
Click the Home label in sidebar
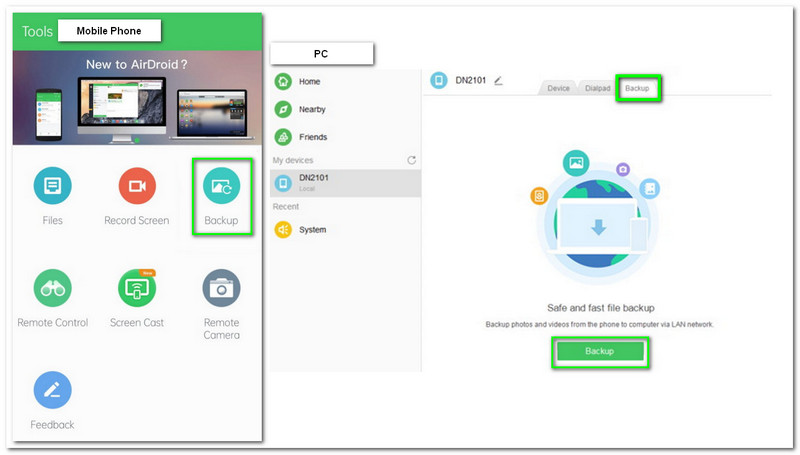click(x=309, y=82)
